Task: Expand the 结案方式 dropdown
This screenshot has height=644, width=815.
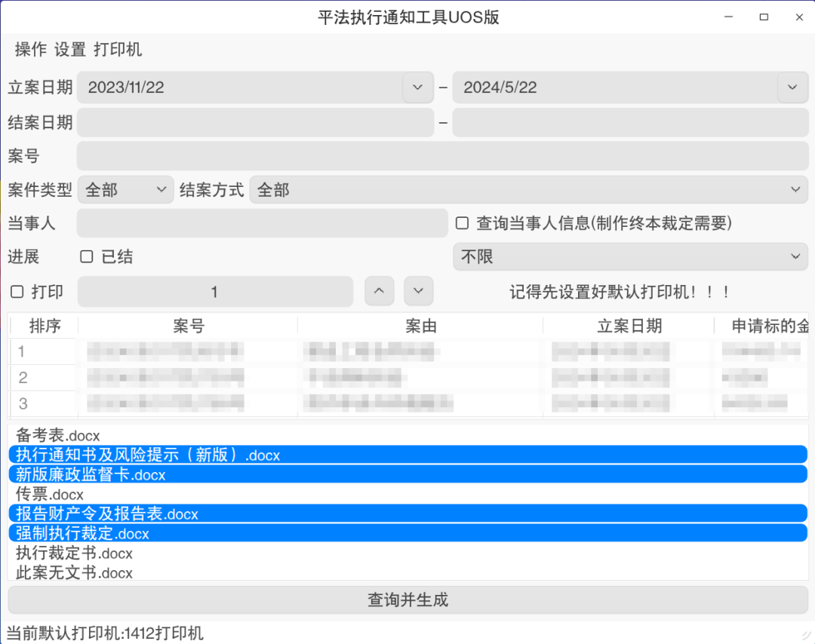Action: (x=528, y=190)
